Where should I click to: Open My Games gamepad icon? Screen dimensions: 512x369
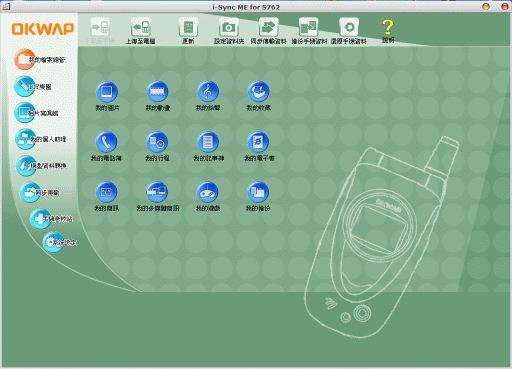[208, 192]
